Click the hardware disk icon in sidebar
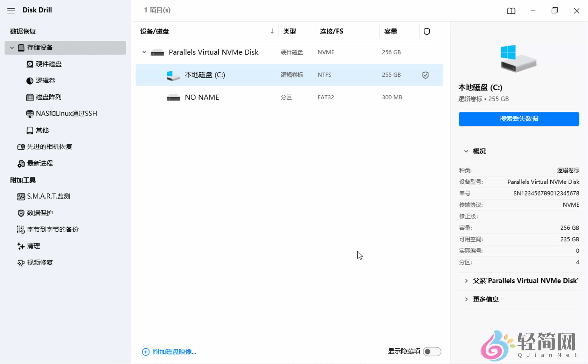588x364 pixels. [x=30, y=64]
